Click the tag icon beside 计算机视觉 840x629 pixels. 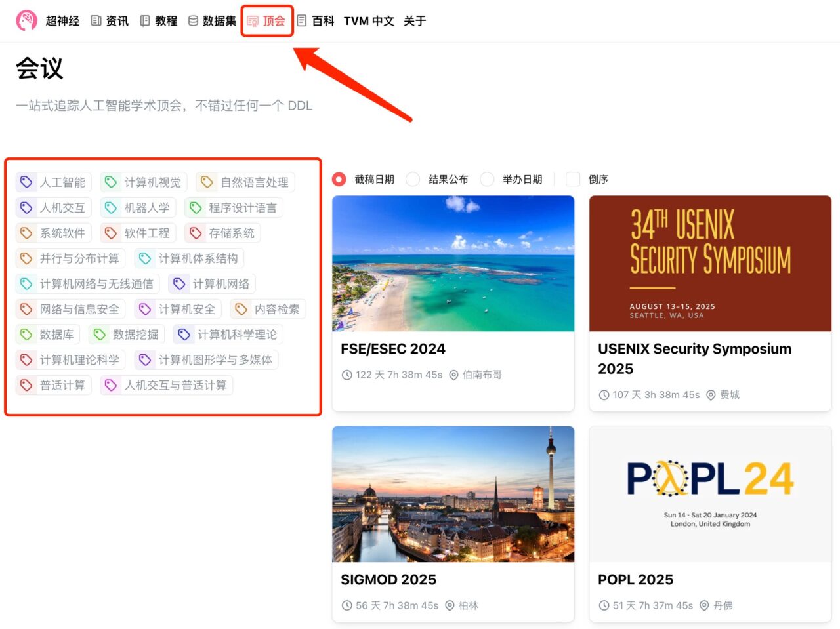(111, 182)
